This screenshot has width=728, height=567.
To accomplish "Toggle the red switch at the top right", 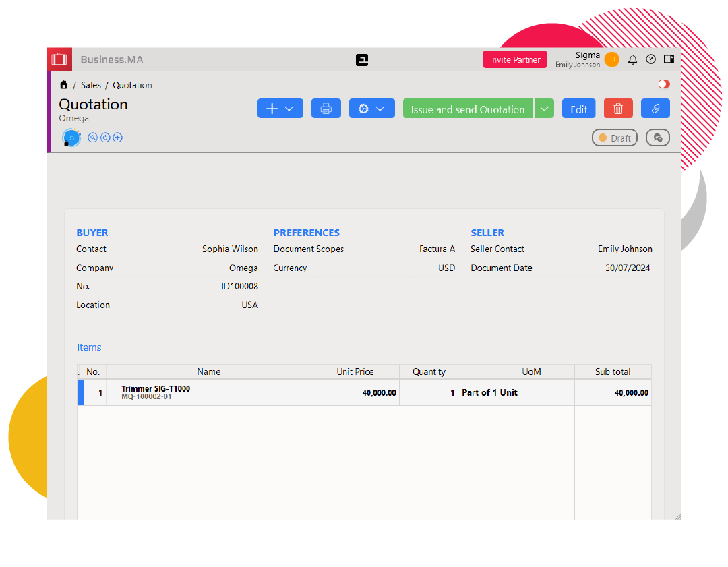I will [x=664, y=84].
